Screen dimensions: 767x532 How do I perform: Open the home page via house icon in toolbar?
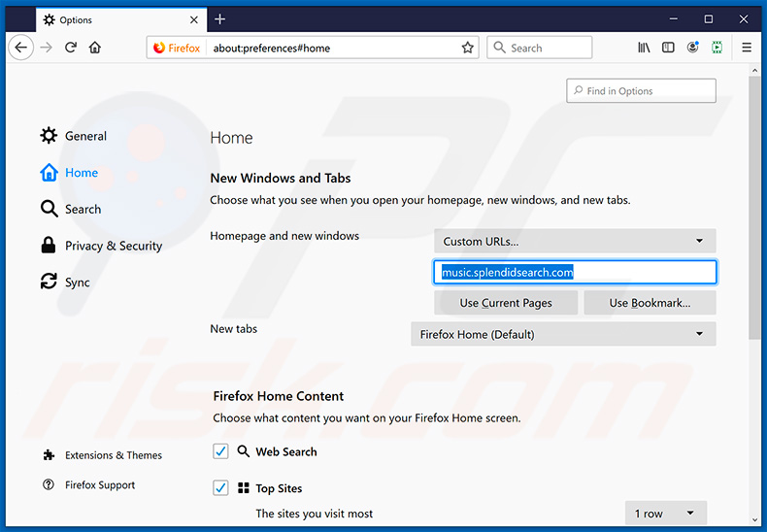[x=95, y=48]
